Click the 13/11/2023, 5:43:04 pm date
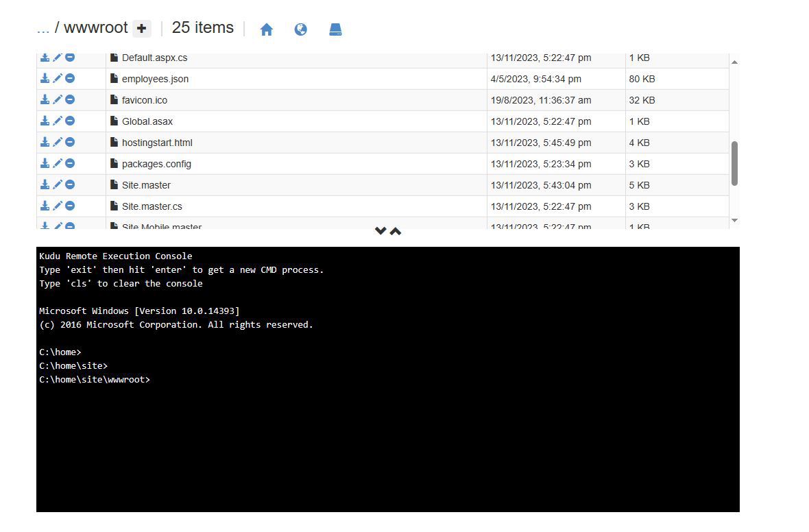 pos(541,184)
